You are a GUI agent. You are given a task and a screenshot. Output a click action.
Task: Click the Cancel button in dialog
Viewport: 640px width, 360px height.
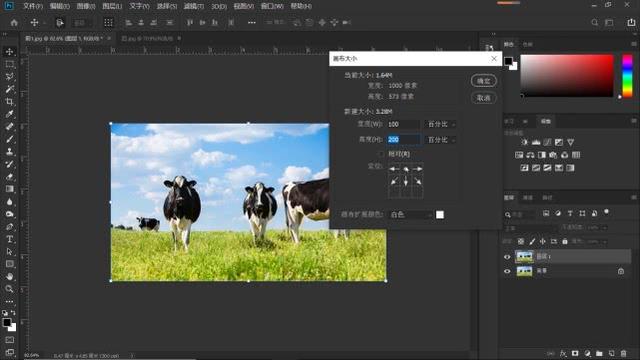coord(484,98)
